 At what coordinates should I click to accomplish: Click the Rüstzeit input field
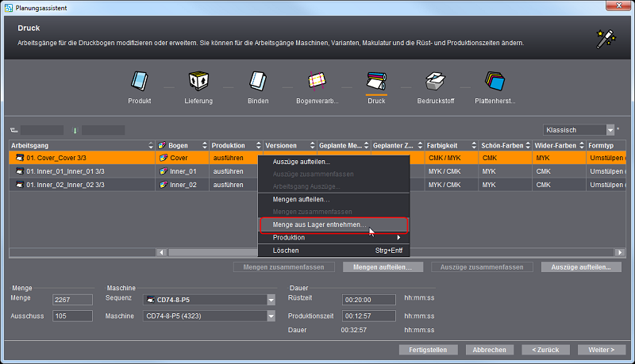pyautogui.click(x=368, y=300)
